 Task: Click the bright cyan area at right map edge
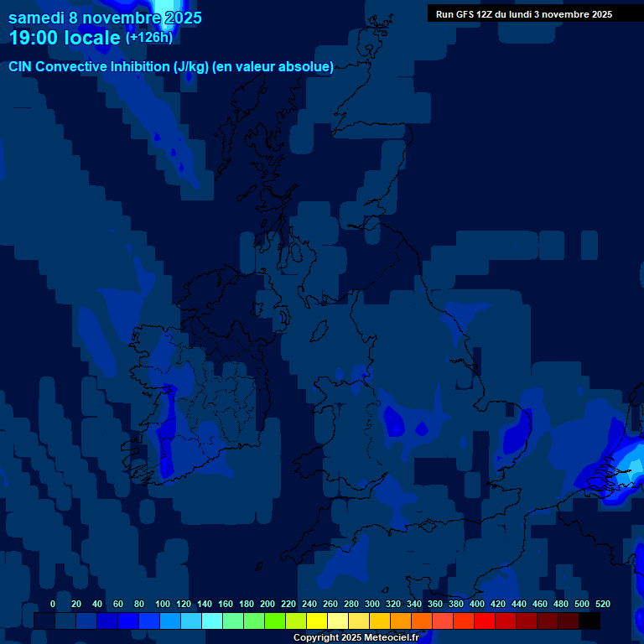[636, 459]
